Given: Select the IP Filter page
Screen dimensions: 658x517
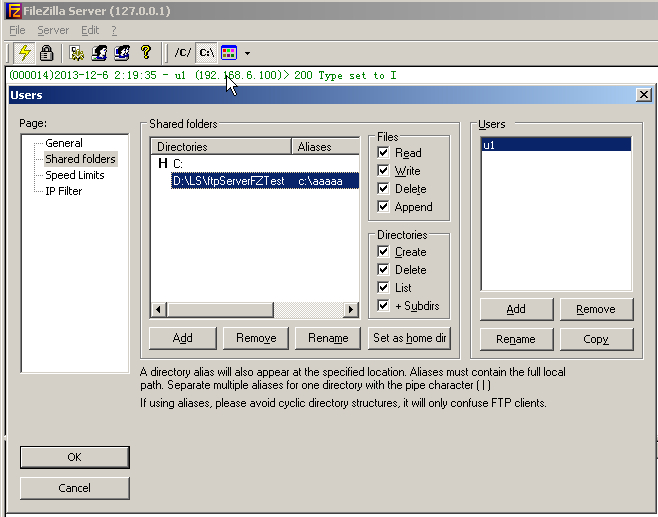Looking at the screenshot, I should 63,191.
